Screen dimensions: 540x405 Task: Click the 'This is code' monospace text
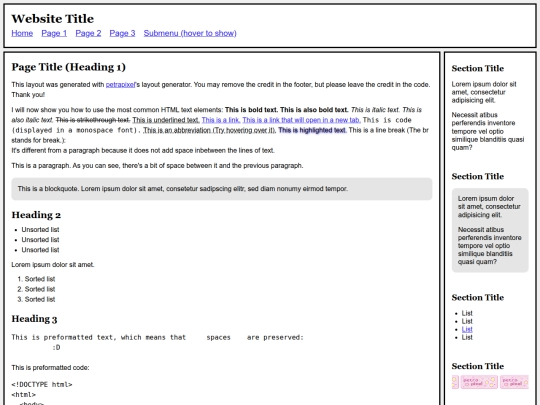pyautogui.click(x=387, y=120)
